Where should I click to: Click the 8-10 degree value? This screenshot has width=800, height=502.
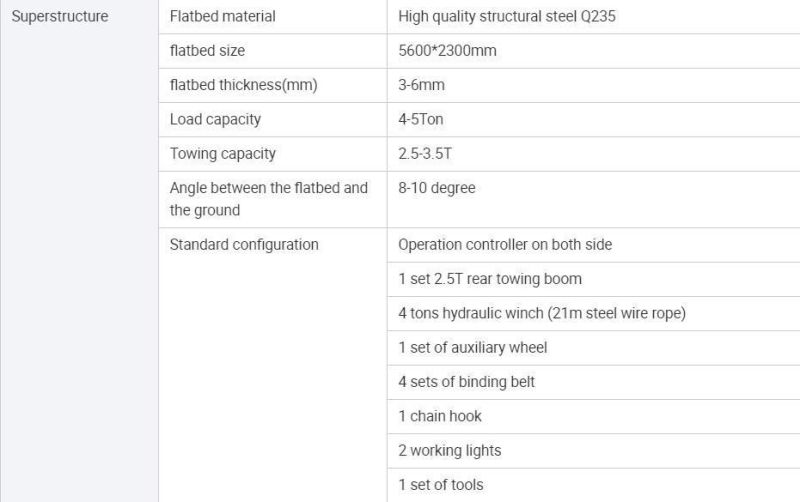(437, 188)
